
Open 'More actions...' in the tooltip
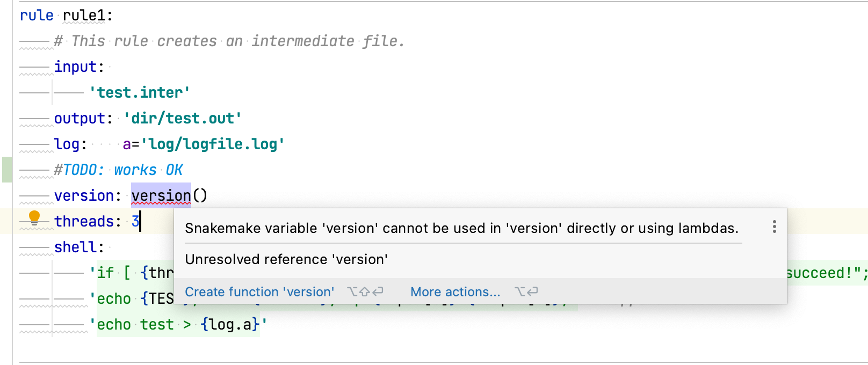pos(455,291)
